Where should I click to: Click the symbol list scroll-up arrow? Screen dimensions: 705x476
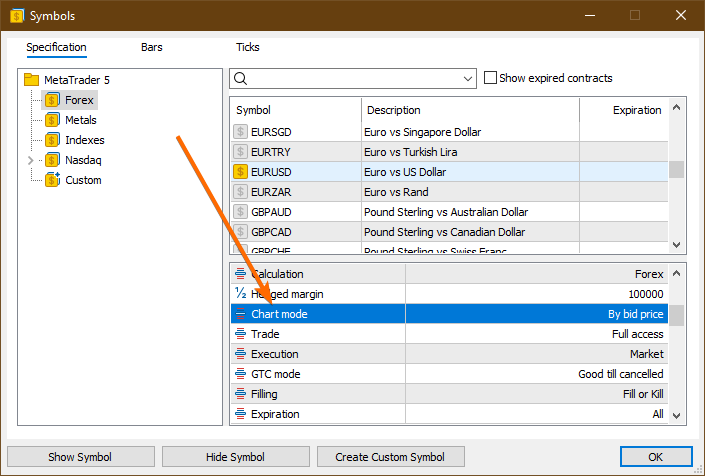click(676, 107)
